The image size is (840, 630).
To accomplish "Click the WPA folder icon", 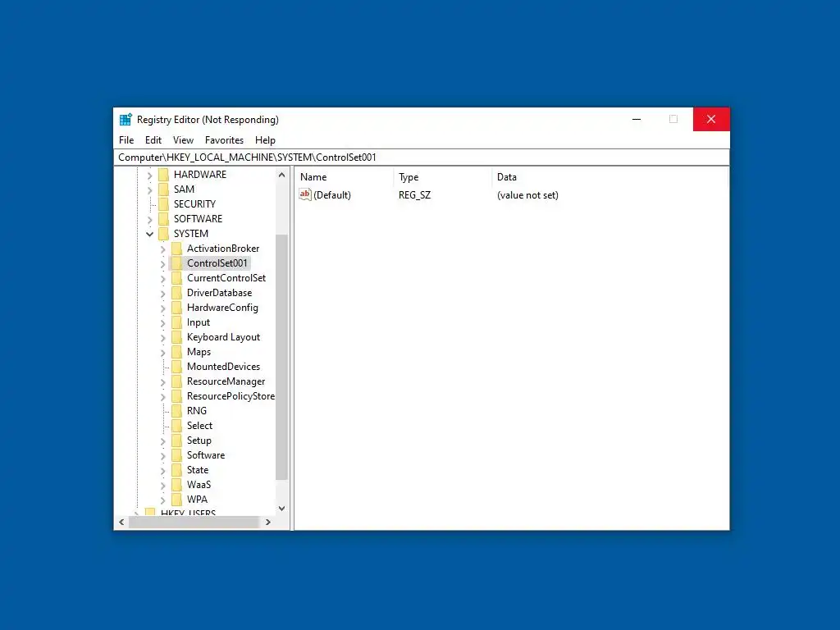I will pyautogui.click(x=177, y=500).
